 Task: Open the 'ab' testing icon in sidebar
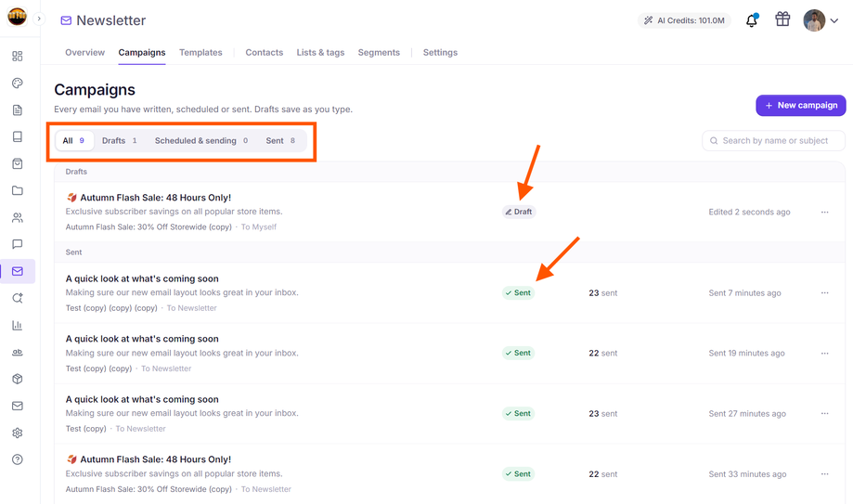(x=18, y=352)
